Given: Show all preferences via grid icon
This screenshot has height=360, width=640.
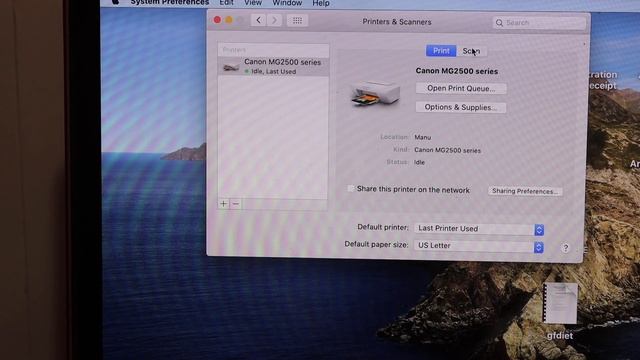Looking at the screenshot, I should 297,20.
